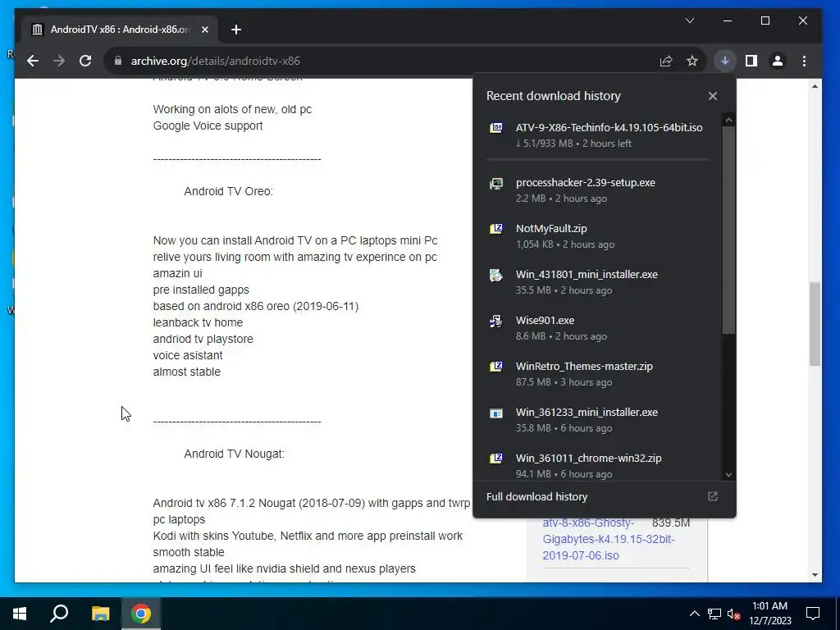The width and height of the screenshot is (840, 630).
Task: Click the ISO icon of ATV-9-X86 download
Action: [496, 127]
